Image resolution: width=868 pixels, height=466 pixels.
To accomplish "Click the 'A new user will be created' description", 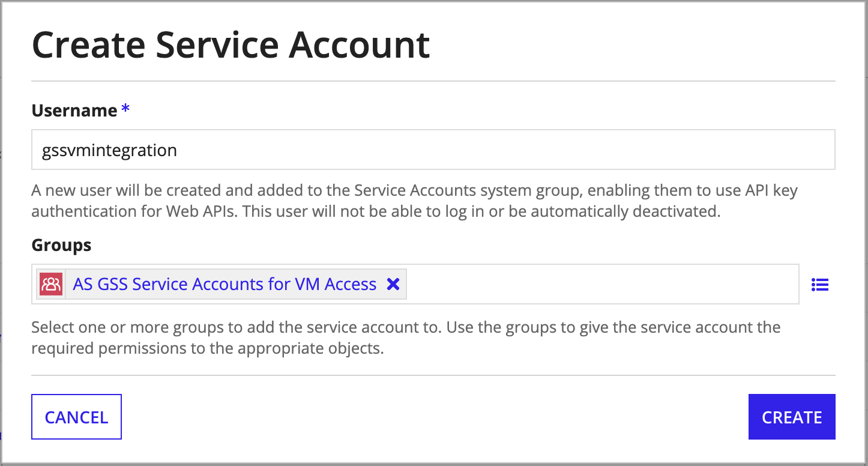I will [415, 201].
